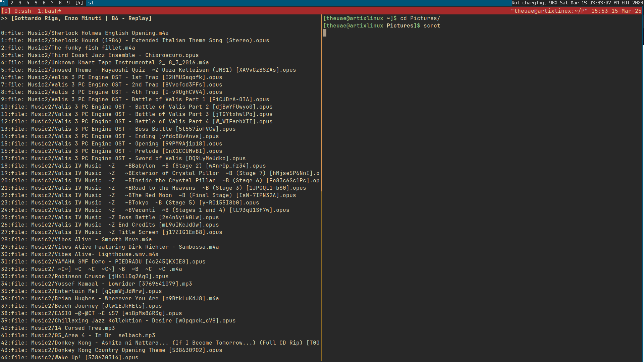Switch to workspace tag 2
644x362 pixels.
(12, 3)
